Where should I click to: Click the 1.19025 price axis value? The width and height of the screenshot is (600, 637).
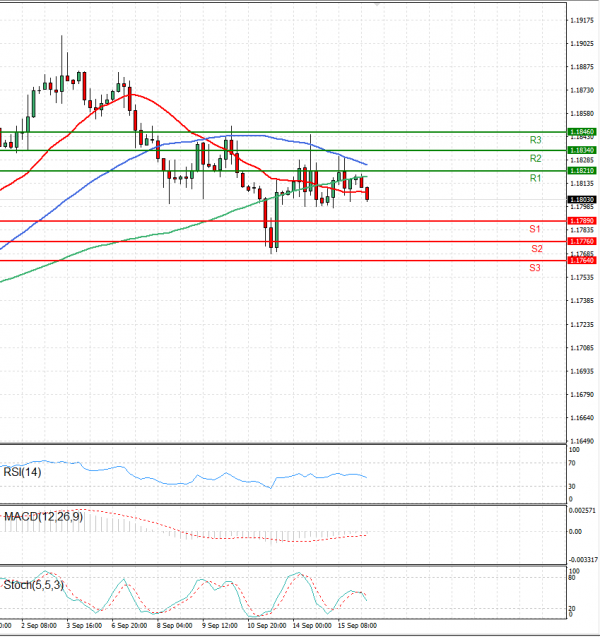[x=582, y=43]
